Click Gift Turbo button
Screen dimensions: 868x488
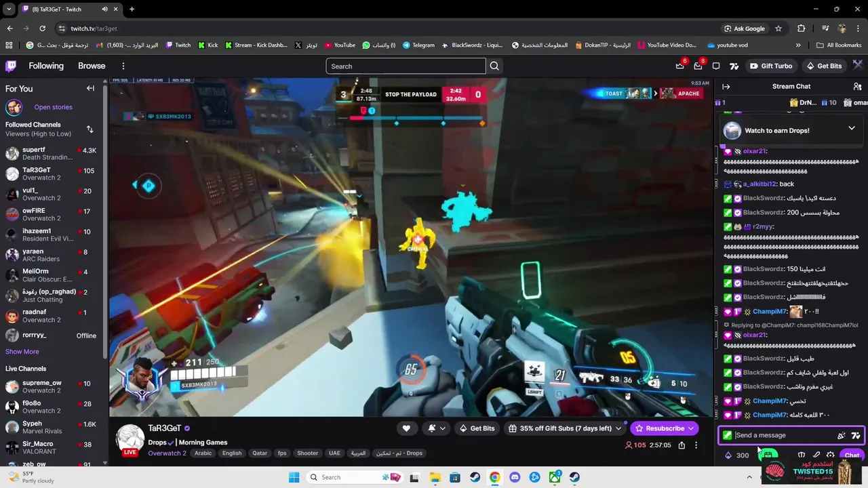pyautogui.click(x=770, y=66)
